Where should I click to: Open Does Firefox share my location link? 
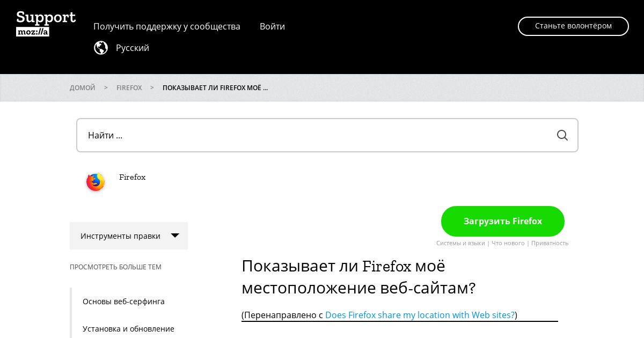420,315
